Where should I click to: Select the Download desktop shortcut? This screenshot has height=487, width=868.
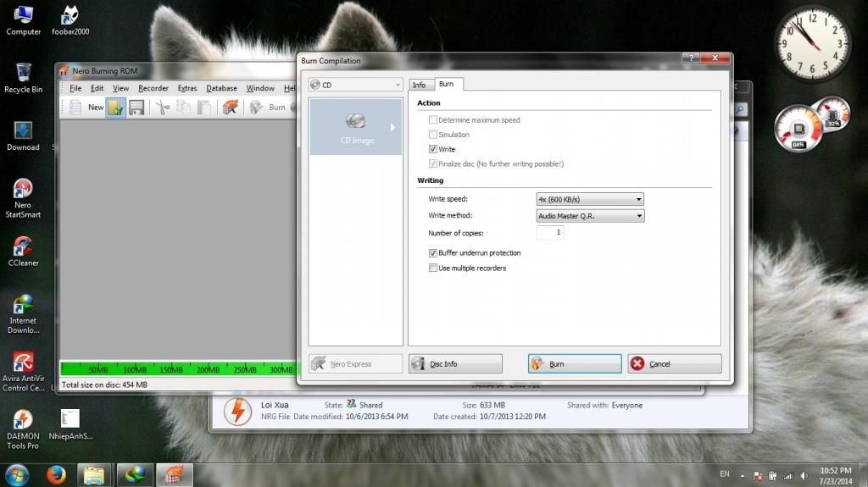tap(23, 136)
